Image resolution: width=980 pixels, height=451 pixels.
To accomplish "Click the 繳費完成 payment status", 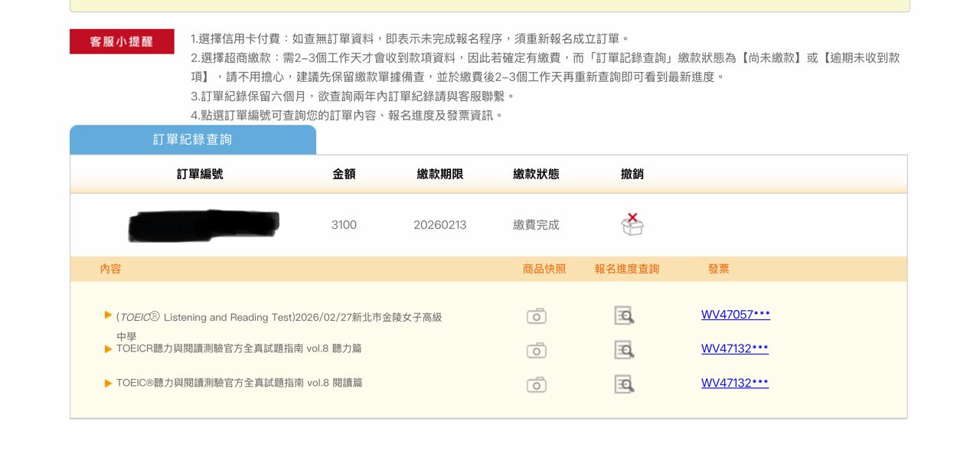I will pos(536,225).
